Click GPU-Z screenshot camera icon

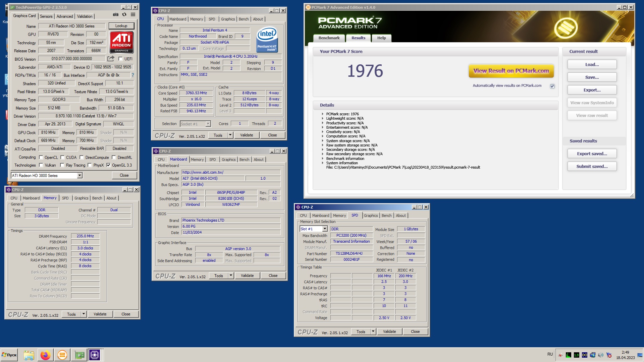(x=115, y=15)
